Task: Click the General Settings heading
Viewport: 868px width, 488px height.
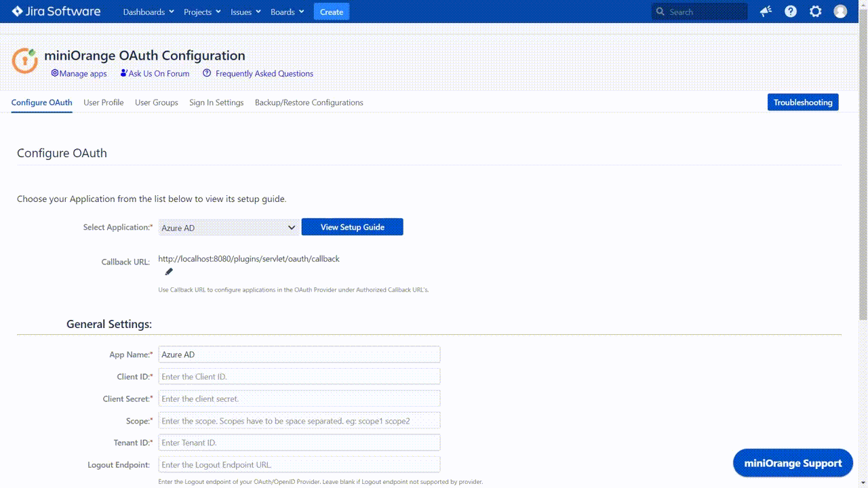Action: point(109,324)
